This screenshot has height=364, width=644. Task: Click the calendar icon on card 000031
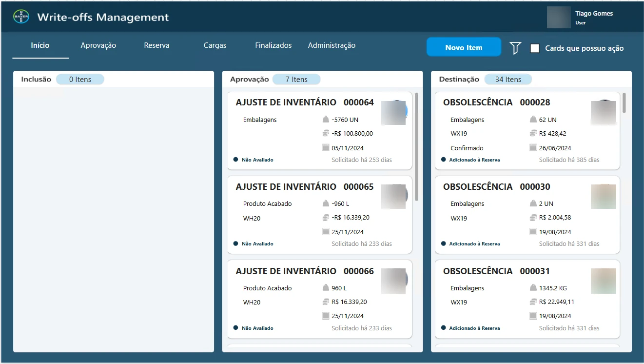click(533, 316)
